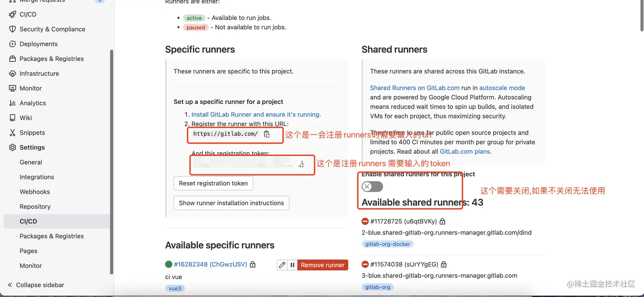This screenshot has width=644, height=297.
Task: Click the Settings gear icon
Action: [x=12, y=147]
